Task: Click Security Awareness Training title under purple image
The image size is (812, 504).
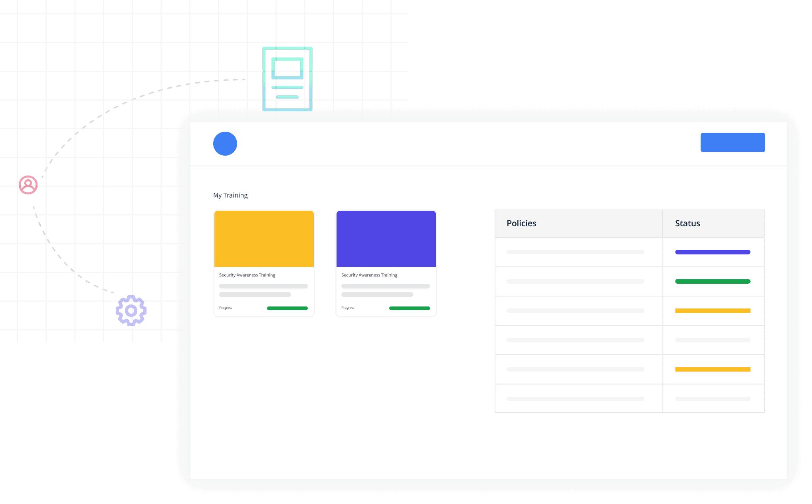Action: (369, 275)
